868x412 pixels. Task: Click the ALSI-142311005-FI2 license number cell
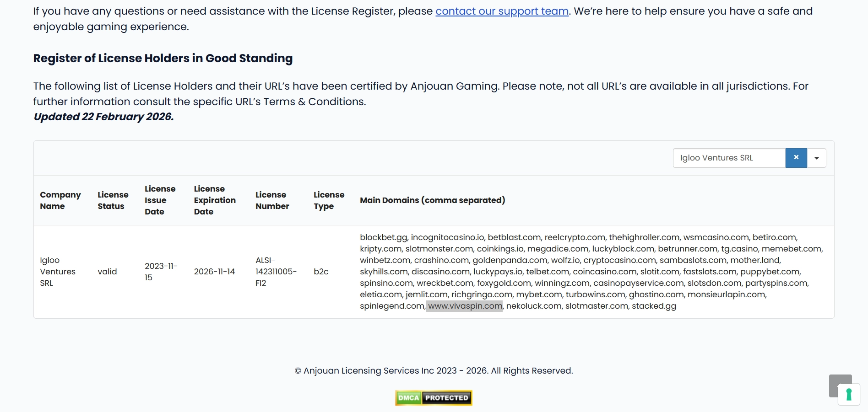(x=276, y=272)
